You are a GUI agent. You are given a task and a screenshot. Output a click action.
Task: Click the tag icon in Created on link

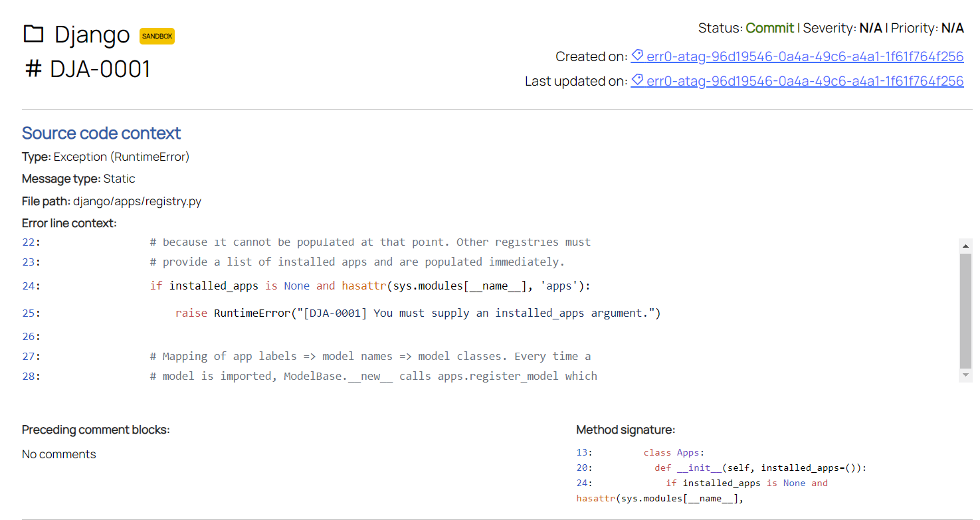[637, 56]
